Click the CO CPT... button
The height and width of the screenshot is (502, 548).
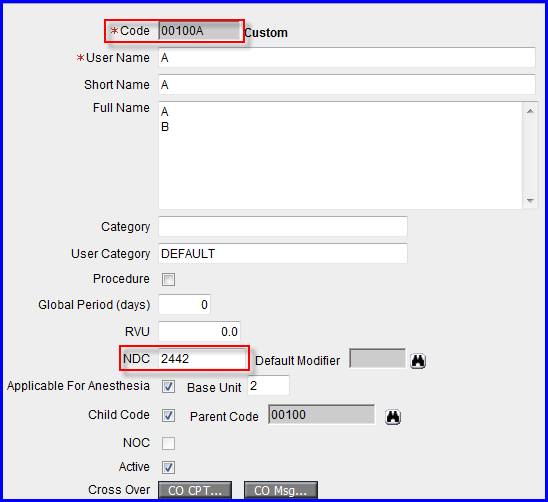(195, 490)
